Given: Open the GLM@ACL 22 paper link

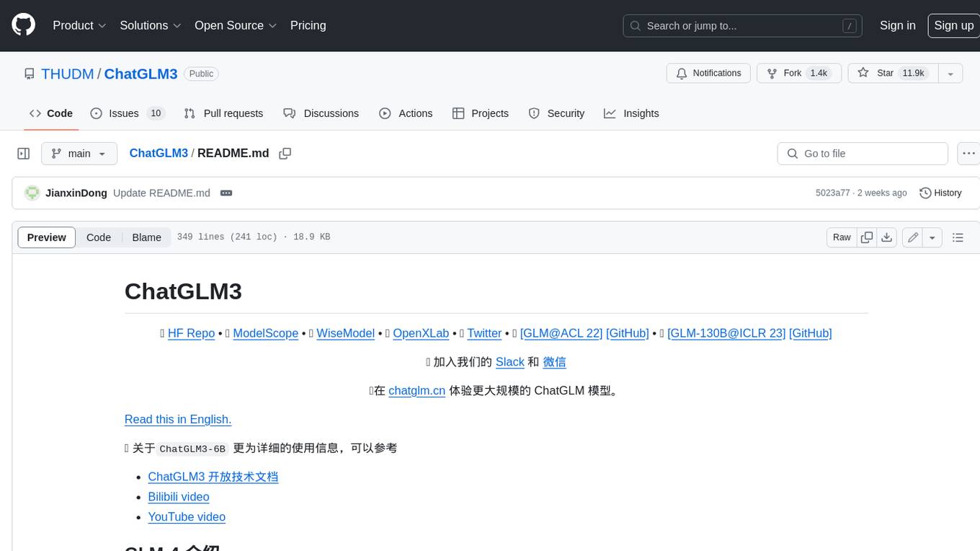Looking at the screenshot, I should 561,333.
